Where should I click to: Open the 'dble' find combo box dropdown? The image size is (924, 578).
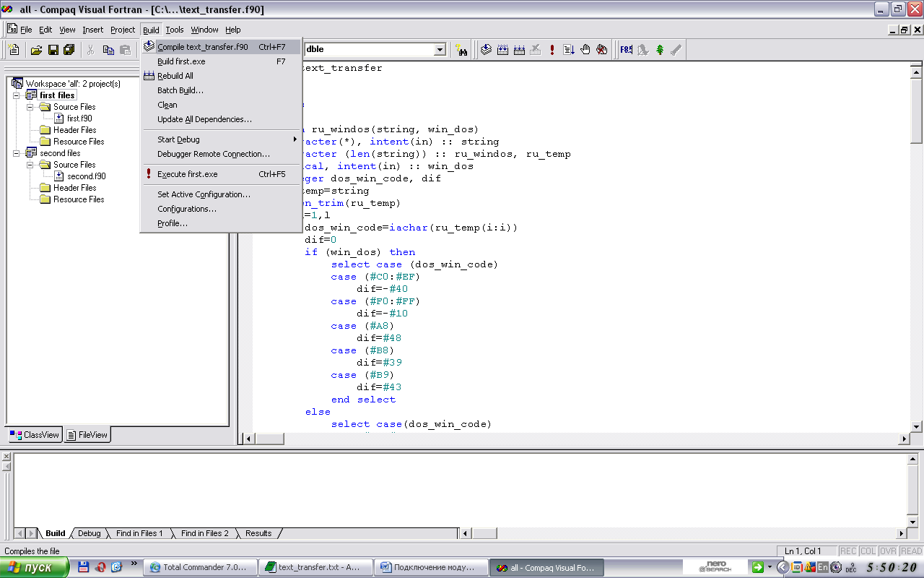[440, 50]
